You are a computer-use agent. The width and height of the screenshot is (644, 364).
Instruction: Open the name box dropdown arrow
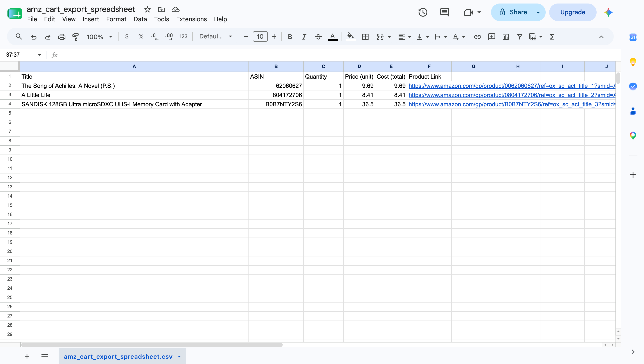pos(40,55)
